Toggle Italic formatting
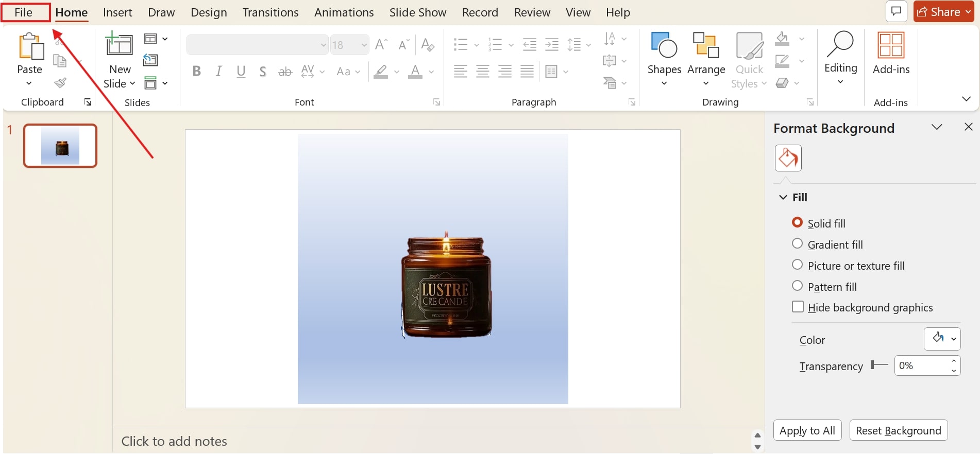 click(219, 72)
